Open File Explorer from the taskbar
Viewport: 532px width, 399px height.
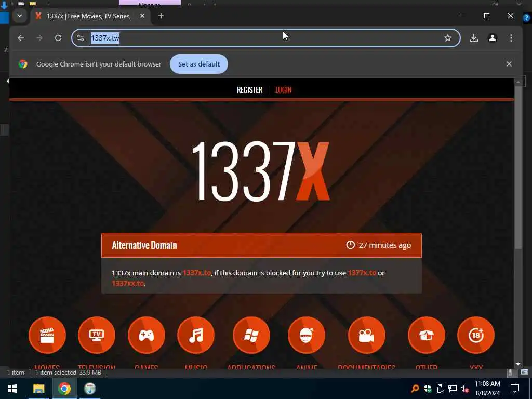[38, 389]
